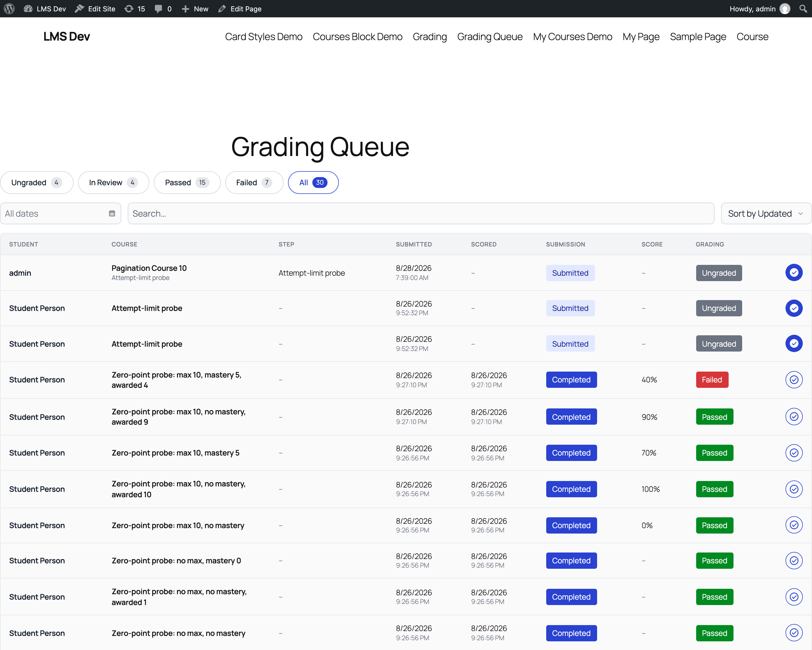Click check icon for 70% Passed row
Viewport: 812px width, 650px height.
794,453
